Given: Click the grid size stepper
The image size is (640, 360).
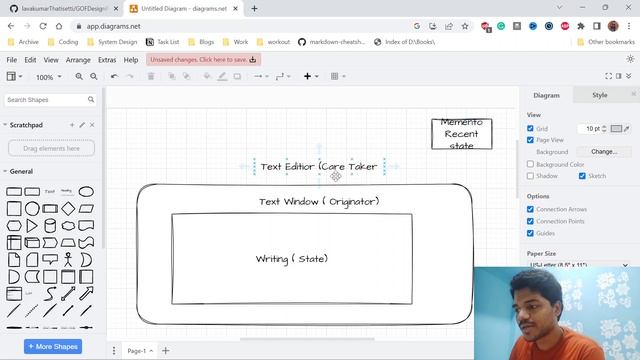Looking at the screenshot, I should tap(604, 129).
